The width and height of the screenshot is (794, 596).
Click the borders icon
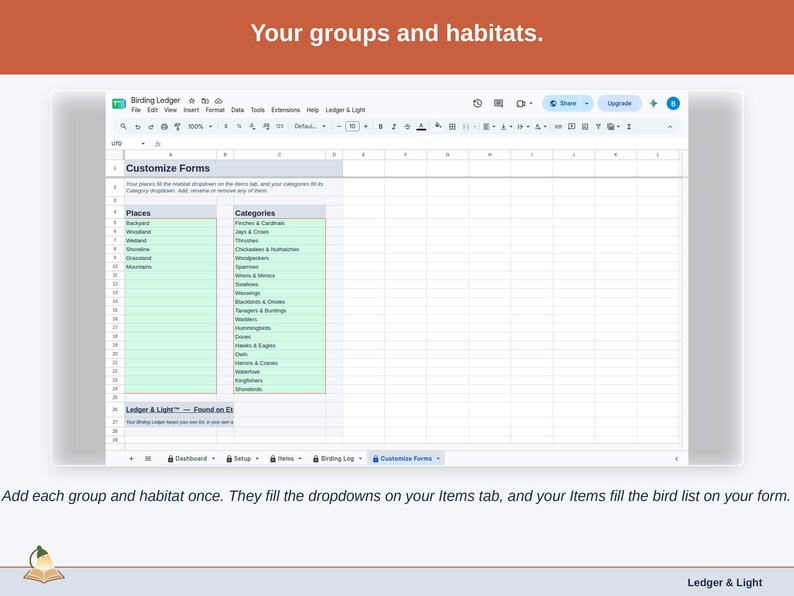click(x=452, y=127)
